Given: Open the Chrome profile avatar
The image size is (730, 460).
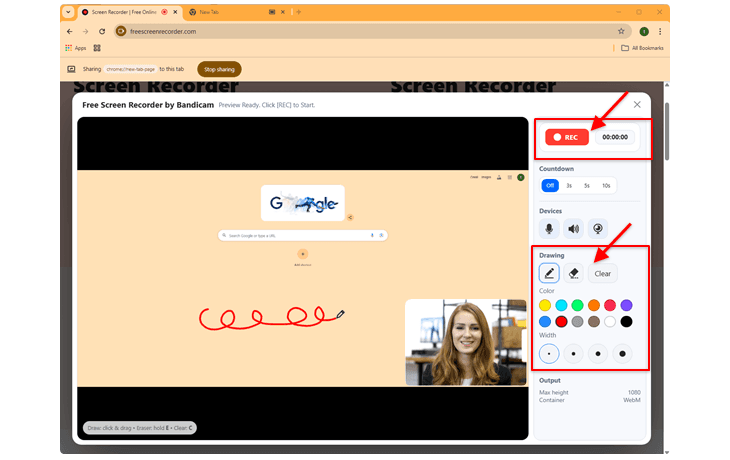Looking at the screenshot, I should (x=644, y=32).
